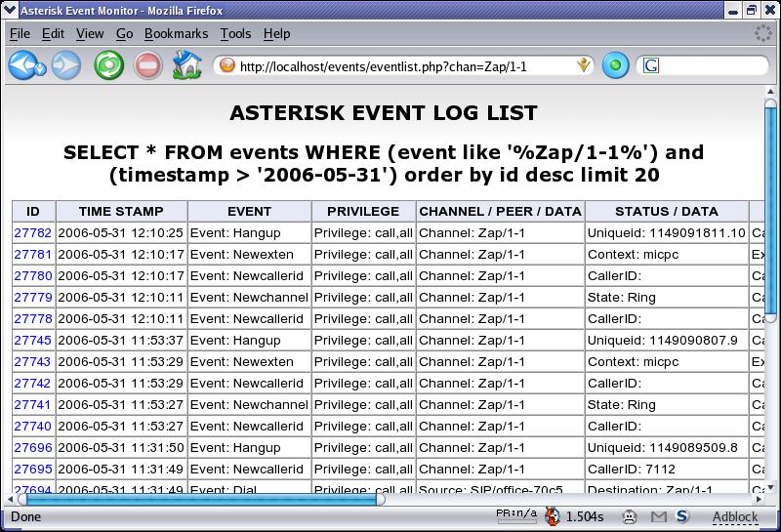
Task: Click the Gmail envelope icon in status bar
Action: [659, 516]
